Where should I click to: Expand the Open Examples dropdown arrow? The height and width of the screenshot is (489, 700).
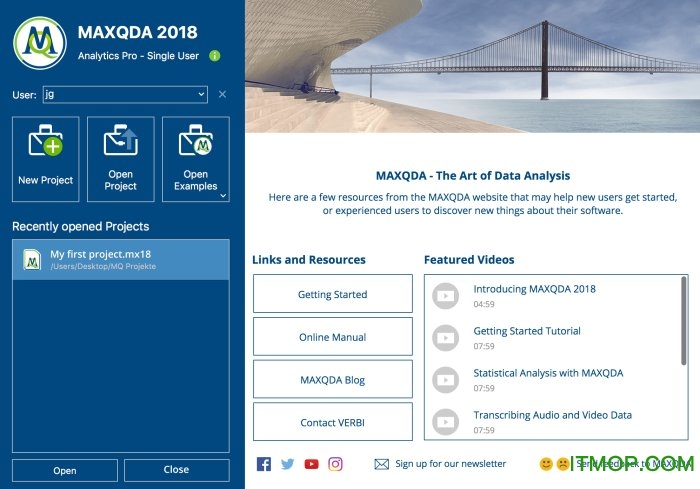coord(223,196)
